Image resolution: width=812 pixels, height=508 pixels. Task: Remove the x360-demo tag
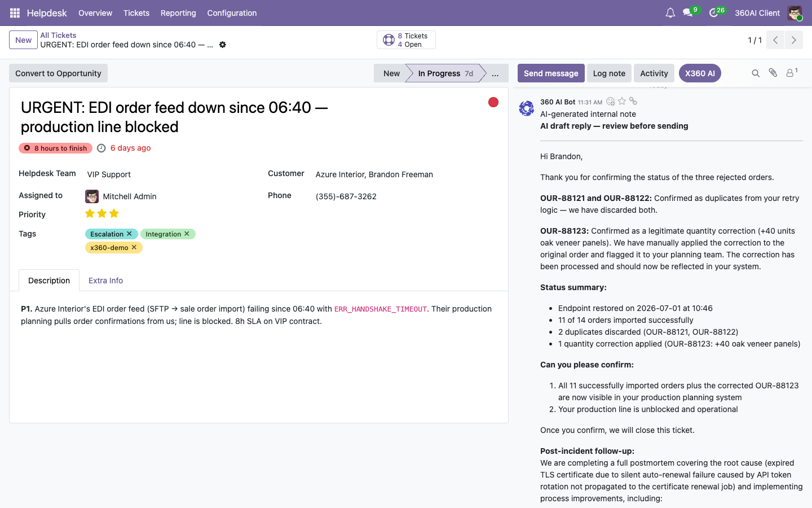(134, 247)
